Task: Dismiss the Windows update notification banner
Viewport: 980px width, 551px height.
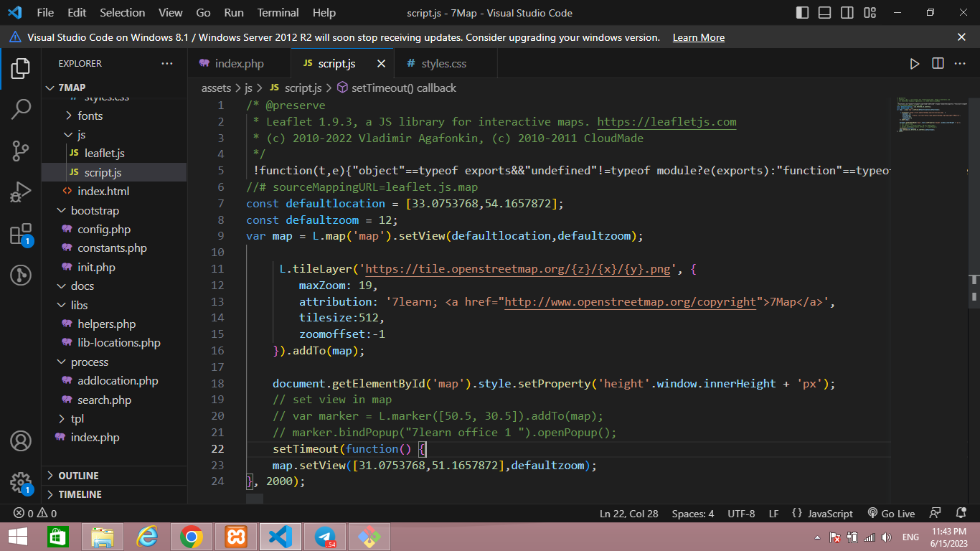Action: coord(961,37)
